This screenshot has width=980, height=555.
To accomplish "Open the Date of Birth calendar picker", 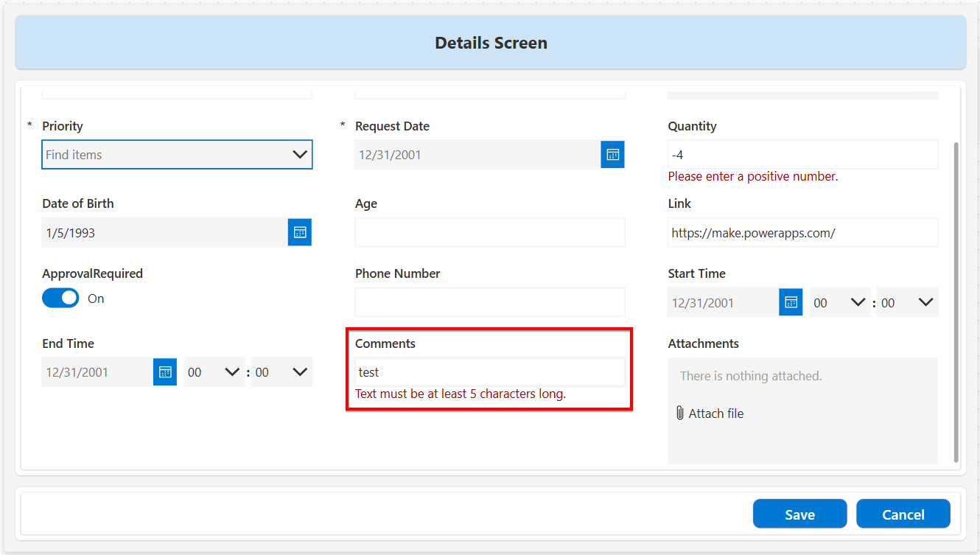I will pos(300,232).
